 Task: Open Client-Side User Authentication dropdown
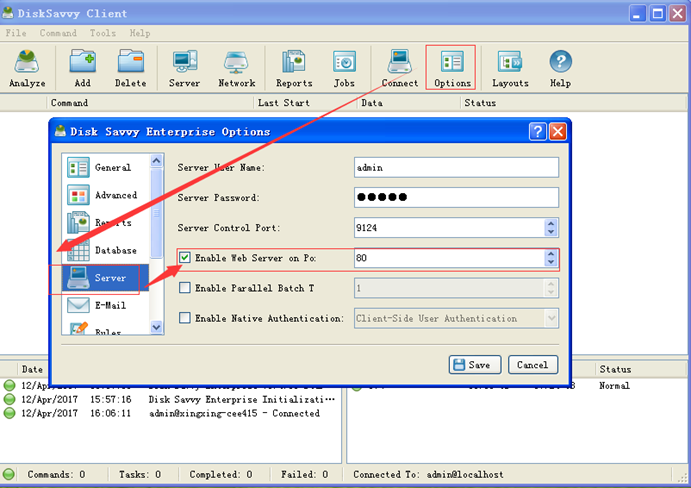click(x=551, y=318)
